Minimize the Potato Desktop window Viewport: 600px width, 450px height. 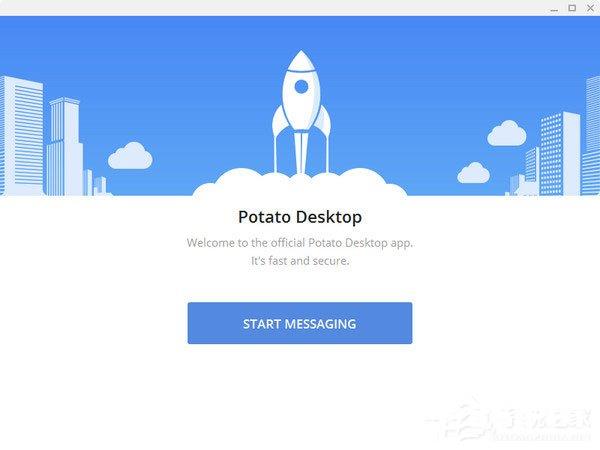(x=554, y=8)
